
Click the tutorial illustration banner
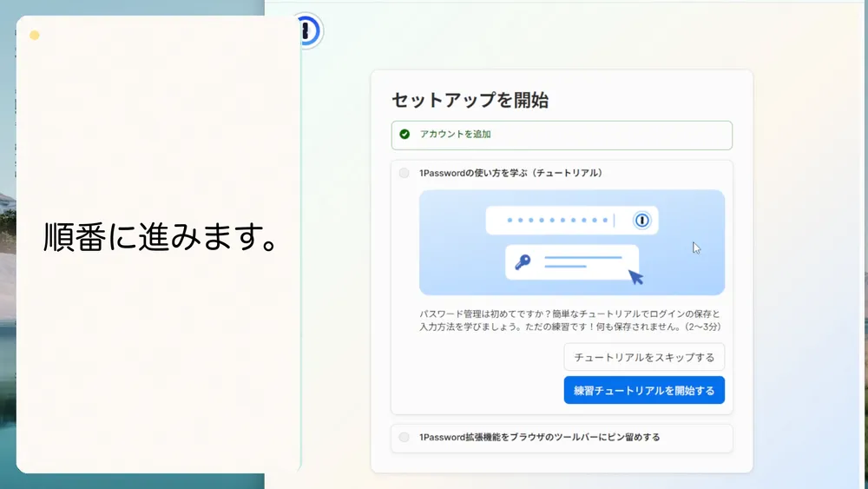click(572, 242)
